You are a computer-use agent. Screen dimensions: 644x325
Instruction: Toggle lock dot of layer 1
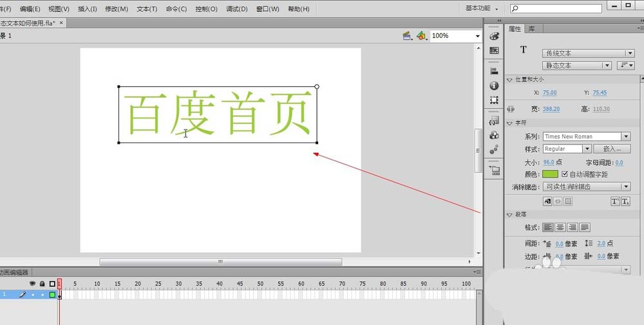(43, 295)
